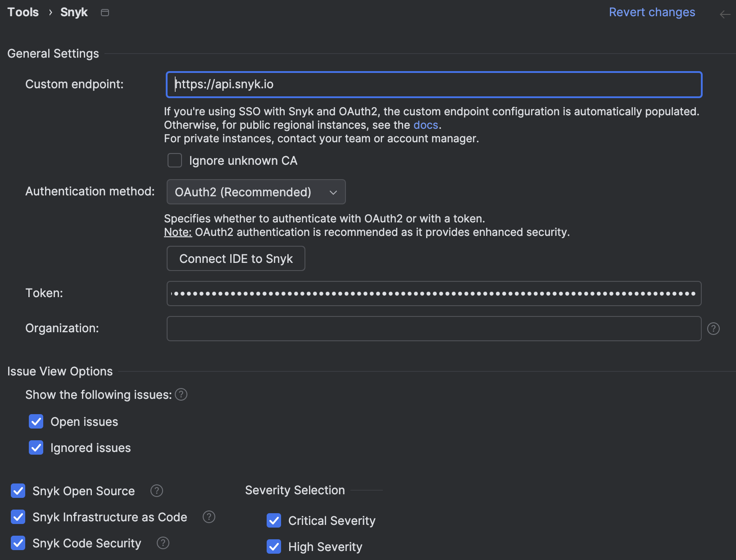Screen dimensions: 736x560
Task: Click the back arrow icon at top right
Action: coord(724,14)
